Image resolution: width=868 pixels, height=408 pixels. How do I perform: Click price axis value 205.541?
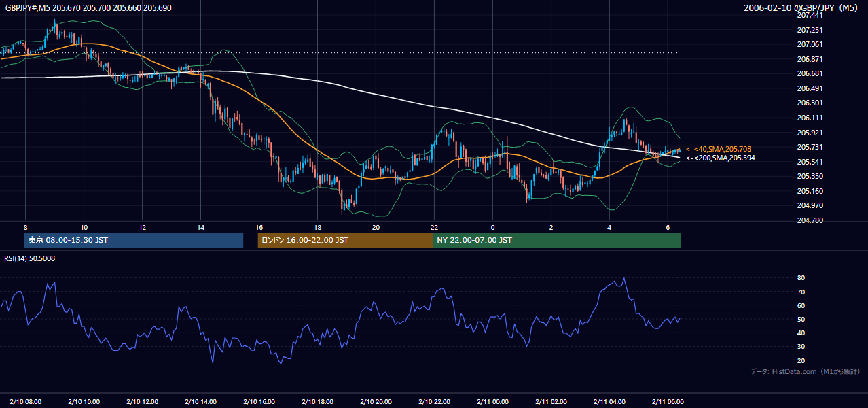809,162
